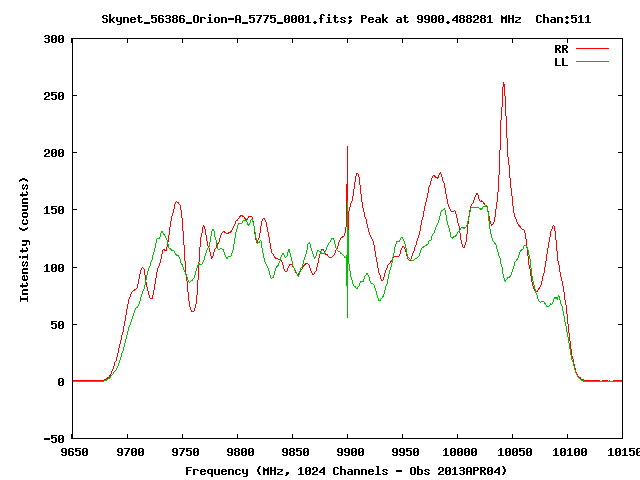This screenshot has height=480, width=640.
Task: Click the y-axis tick label 150
Action: pyautogui.click(x=54, y=210)
